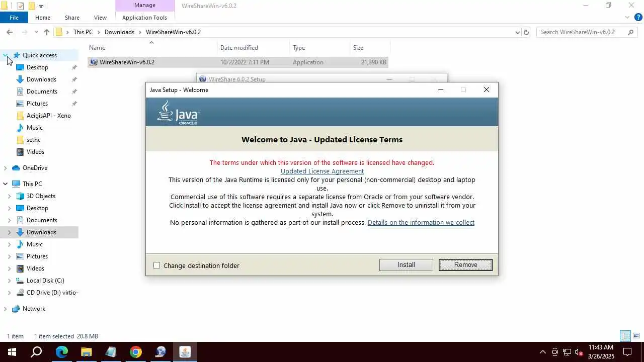Screen dimensions: 644x362
Task: Go back with the Explorer back arrow
Action: point(10,32)
